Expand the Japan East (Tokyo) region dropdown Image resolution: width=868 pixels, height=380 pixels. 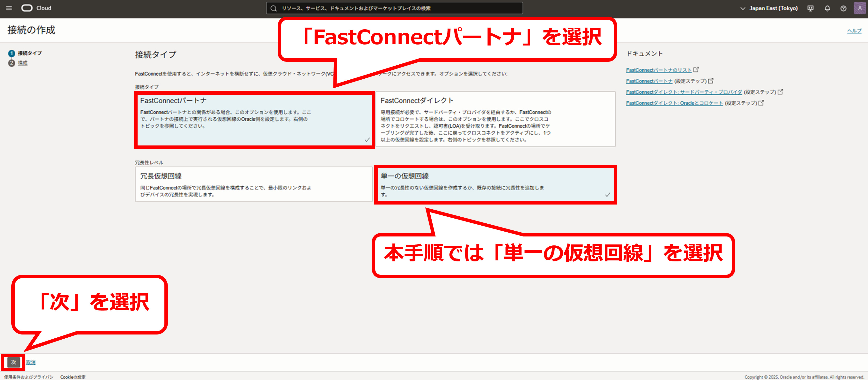pyautogui.click(x=769, y=8)
